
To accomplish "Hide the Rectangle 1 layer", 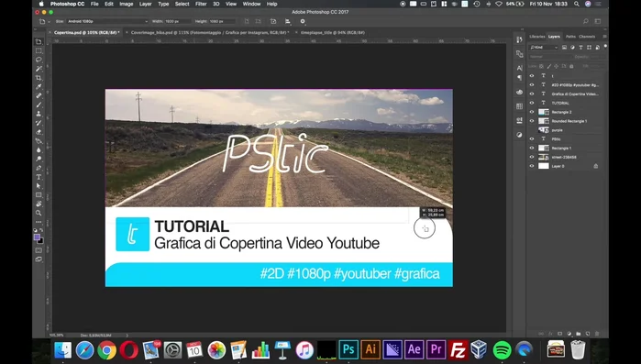I will click(x=532, y=148).
